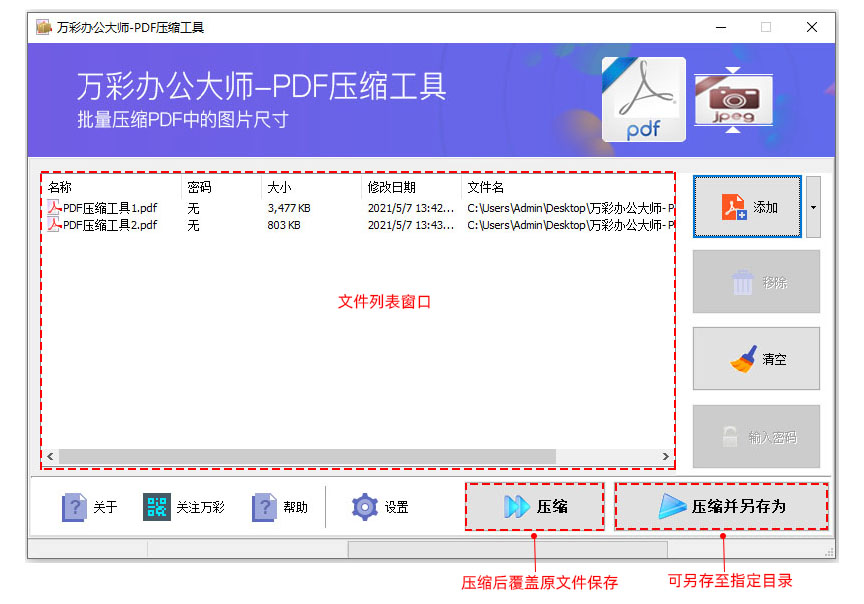Click the right arrow of horizontal scrollbar

[x=665, y=456]
